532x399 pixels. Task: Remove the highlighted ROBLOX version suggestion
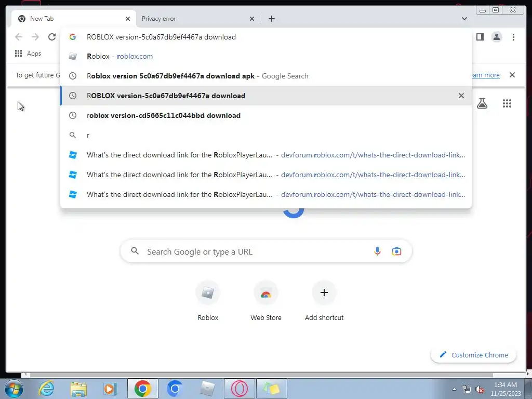click(x=461, y=96)
